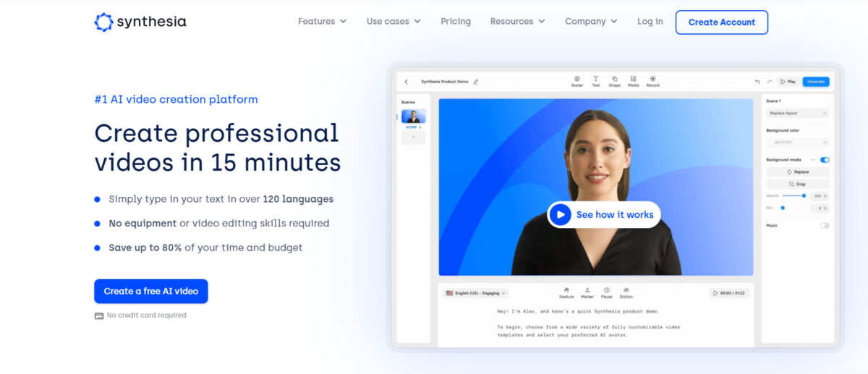Select the Media tool in editor toolbar
868x374 pixels.
tap(633, 81)
